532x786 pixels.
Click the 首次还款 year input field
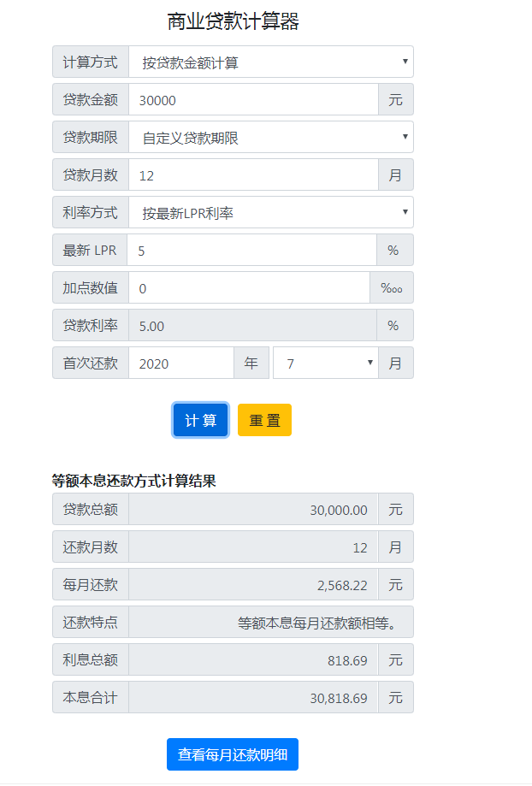[x=180, y=363]
